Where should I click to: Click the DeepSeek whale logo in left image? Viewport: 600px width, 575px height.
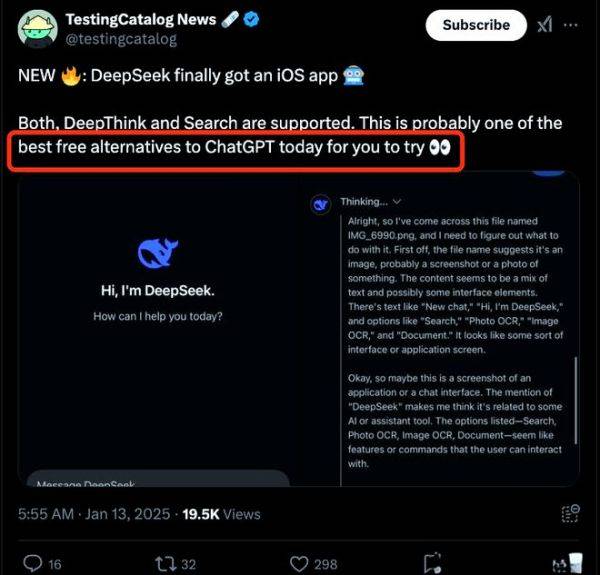pyautogui.click(x=158, y=254)
